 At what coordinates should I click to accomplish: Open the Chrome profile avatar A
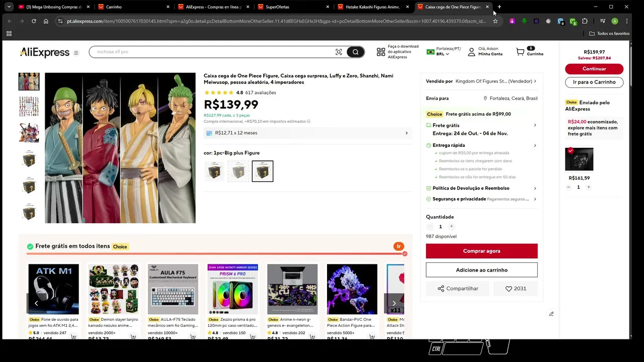(x=615, y=21)
